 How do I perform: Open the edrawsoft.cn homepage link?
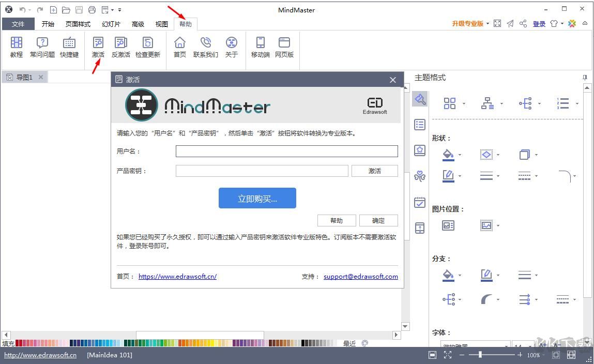[177, 277]
